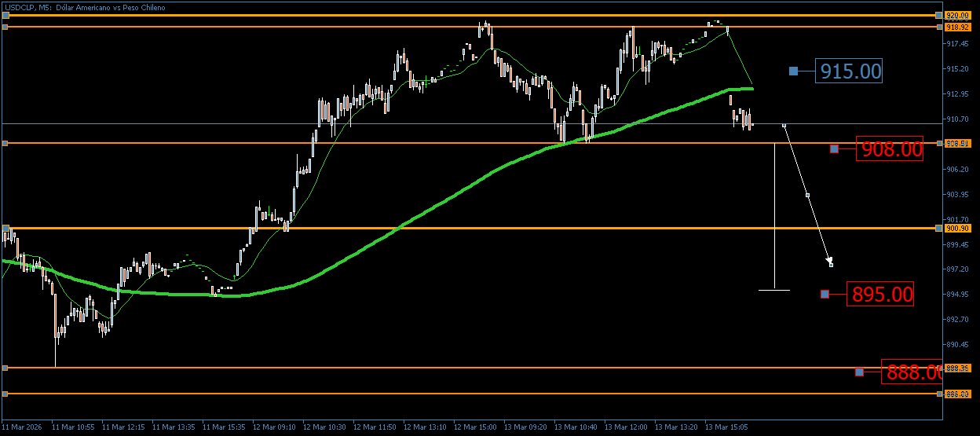The height and width of the screenshot is (436, 980).
Task: Click the 910.70 price axis value
Action: pyautogui.click(x=958, y=119)
